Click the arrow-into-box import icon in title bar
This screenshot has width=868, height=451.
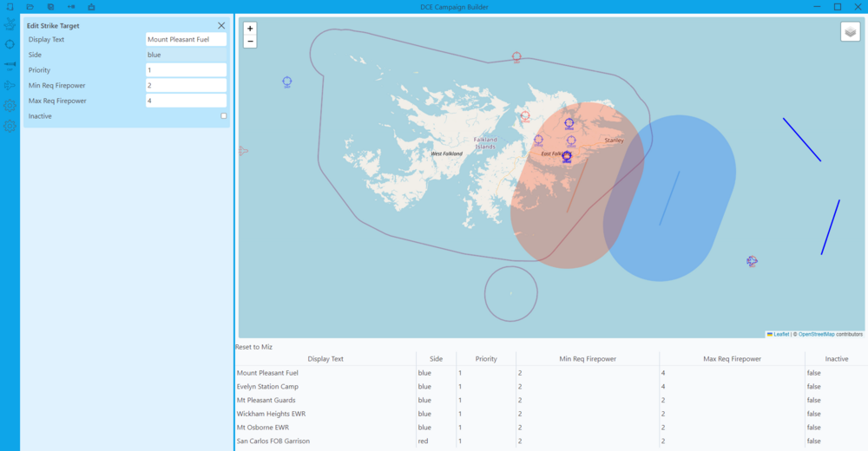pos(71,7)
